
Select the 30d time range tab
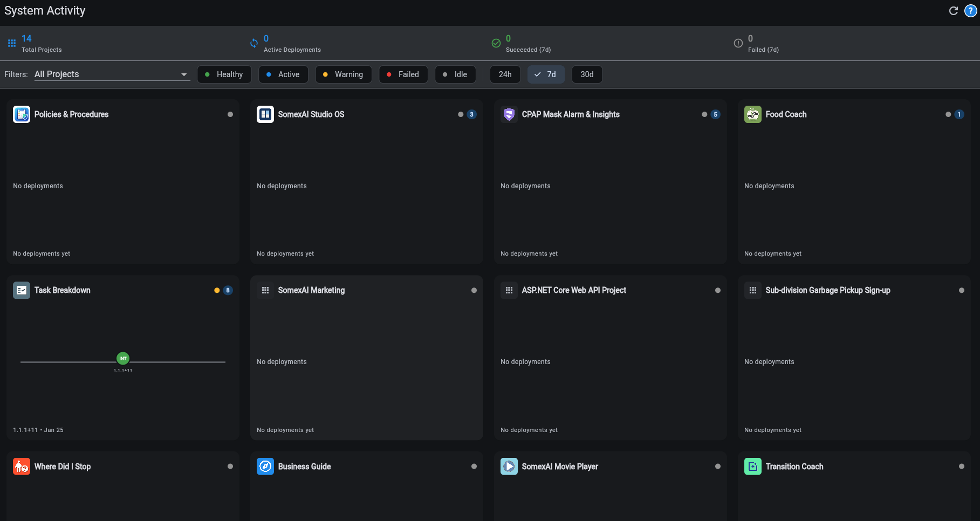(x=587, y=74)
